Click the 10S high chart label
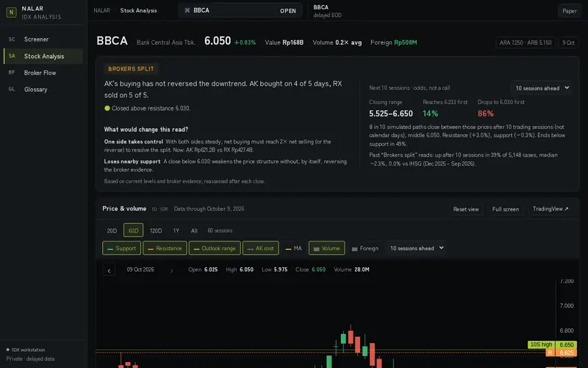This screenshot has width=588, height=368. coord(541,344)
